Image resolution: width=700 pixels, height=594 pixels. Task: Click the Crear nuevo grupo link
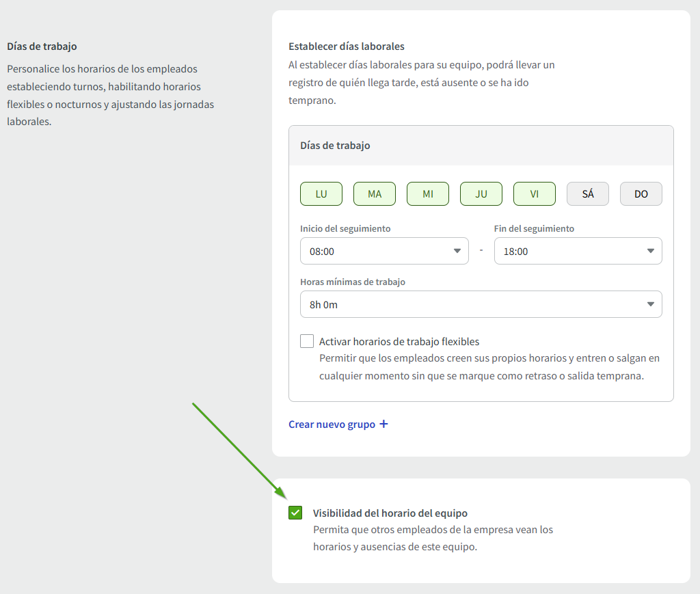click(x=332, y=424)
